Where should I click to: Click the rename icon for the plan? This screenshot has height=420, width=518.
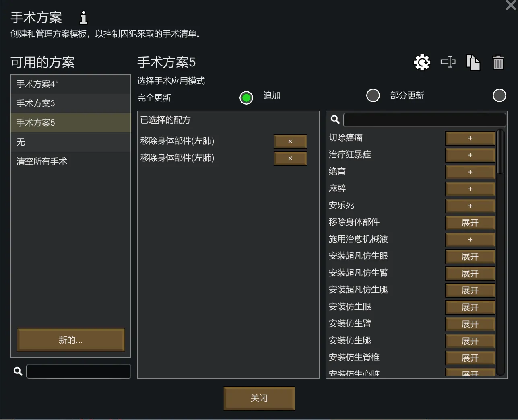click(448, 62)
